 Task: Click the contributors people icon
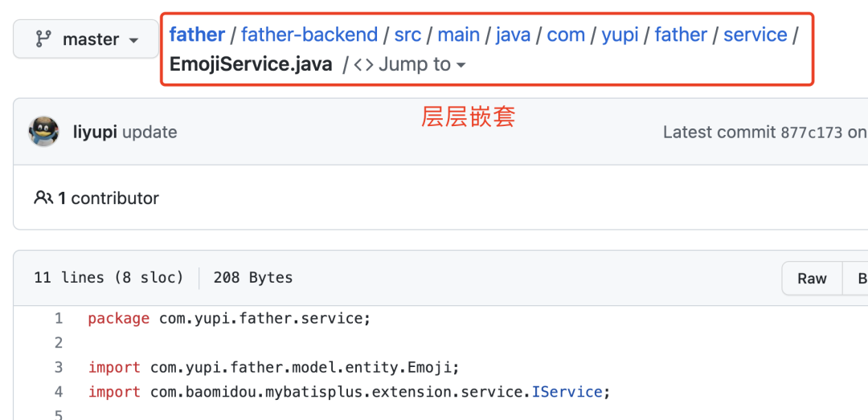[x=43, y=198]
